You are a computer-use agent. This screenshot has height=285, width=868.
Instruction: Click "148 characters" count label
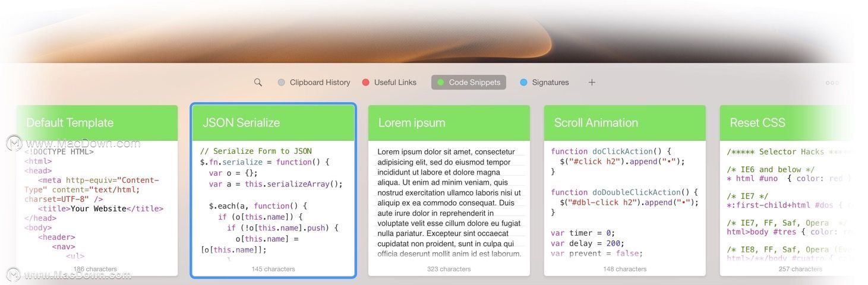[624, 269]
